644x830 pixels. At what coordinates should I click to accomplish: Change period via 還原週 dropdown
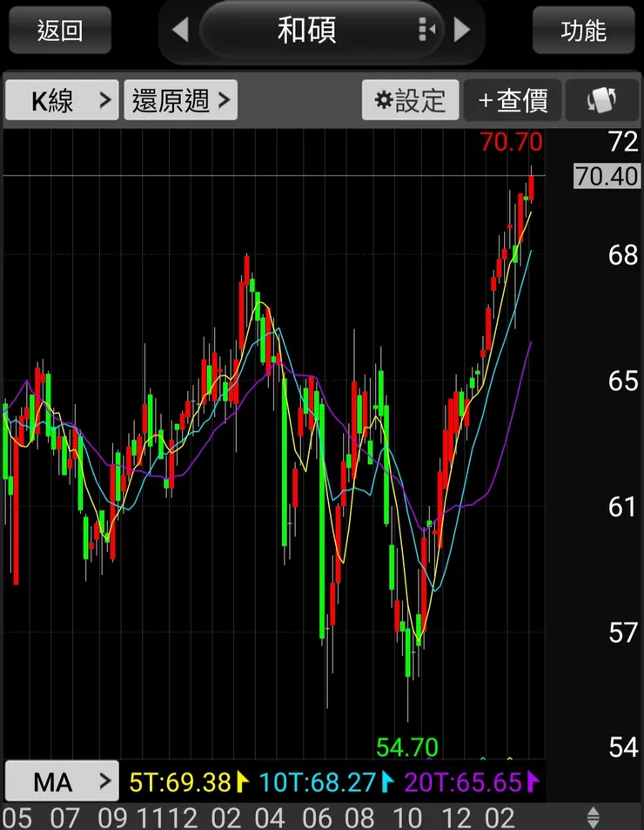pos(180,100)
